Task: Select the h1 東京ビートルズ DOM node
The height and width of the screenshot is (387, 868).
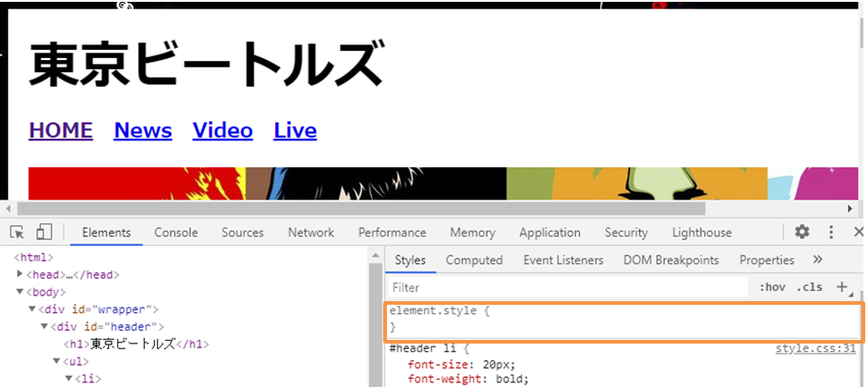Action: [136, 344]
